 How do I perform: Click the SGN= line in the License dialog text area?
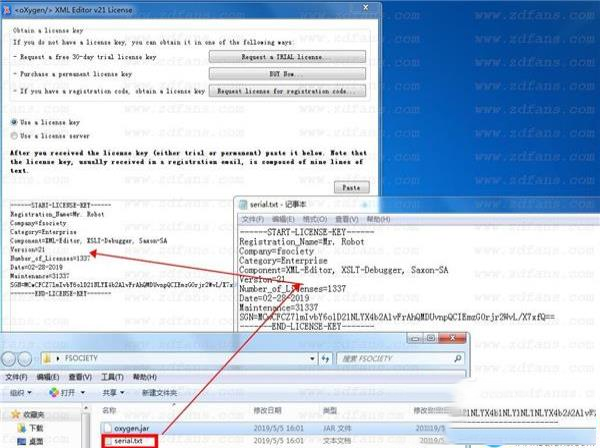[x=125, y=285]
